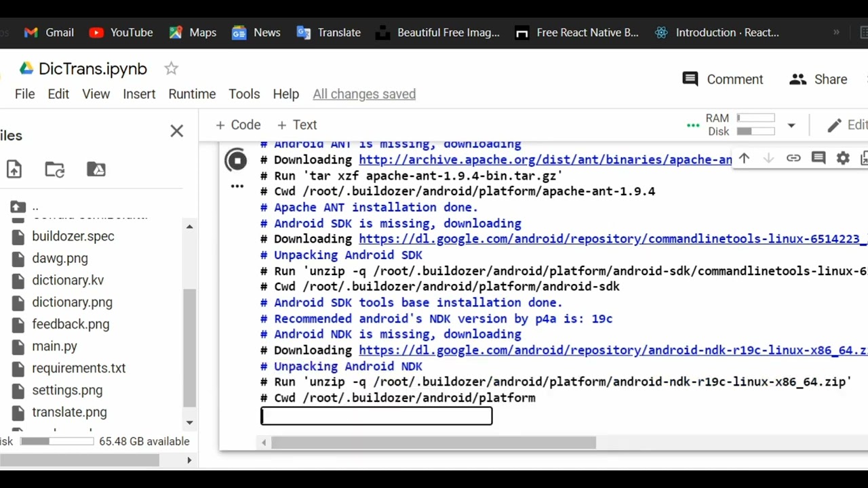Click the All changes saved link
Screen dimensions: 868x488
(x=364, y=94)
